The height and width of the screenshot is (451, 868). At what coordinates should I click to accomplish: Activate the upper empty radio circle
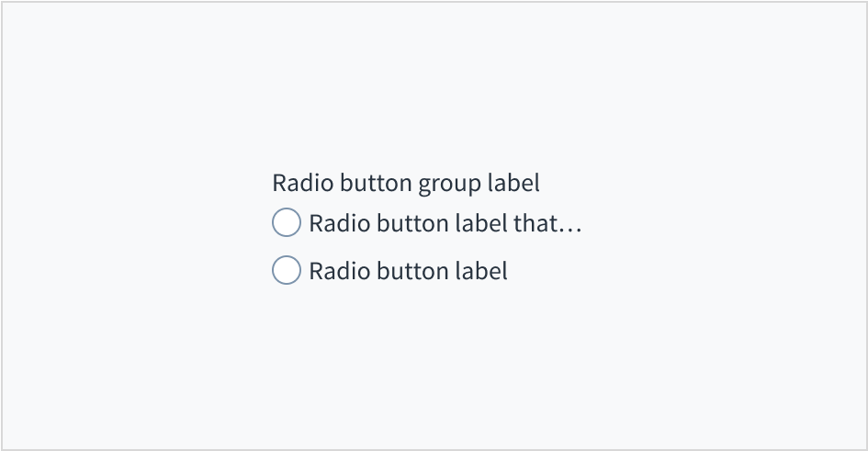[x=287, y=223]
